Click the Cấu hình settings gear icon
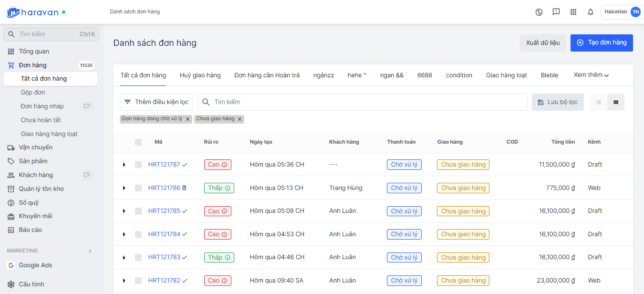Screen dimensions: 644x294 (11, 284)
